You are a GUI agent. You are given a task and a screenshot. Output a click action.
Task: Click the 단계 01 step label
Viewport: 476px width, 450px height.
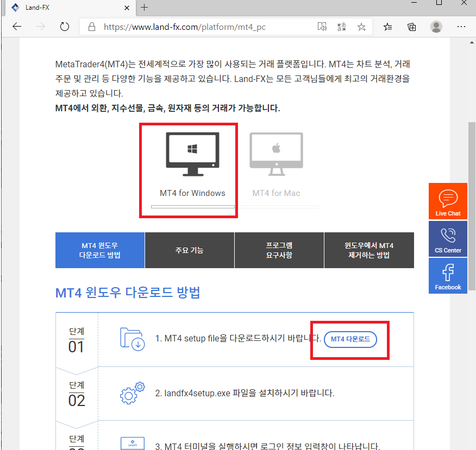pos(77,340)
